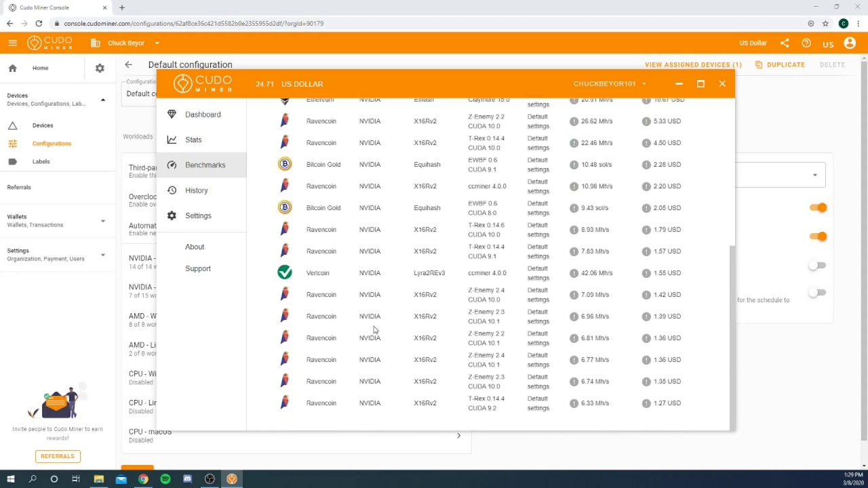Click the taskbar clock
868x488 pixels.
click(853, 479)
